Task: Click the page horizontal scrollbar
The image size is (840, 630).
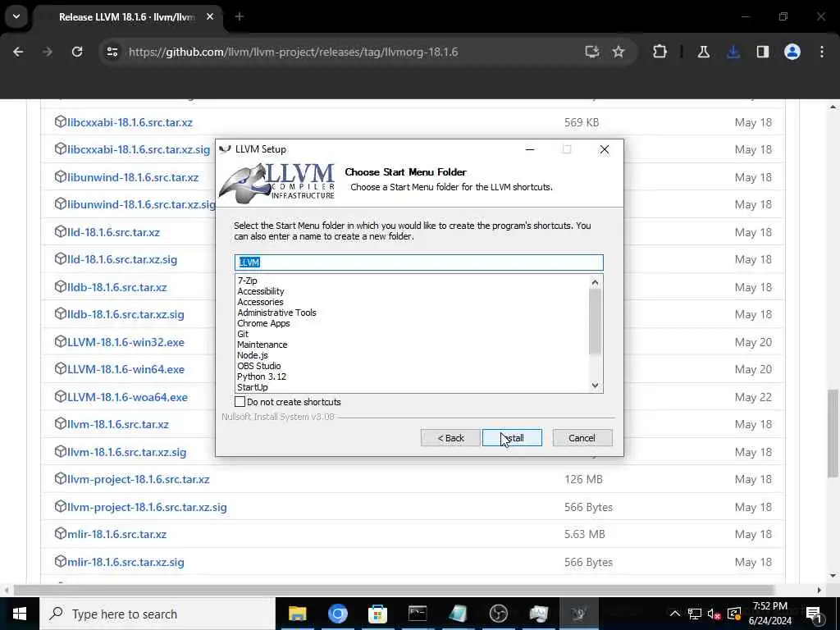Action: [x=394, y=590]
